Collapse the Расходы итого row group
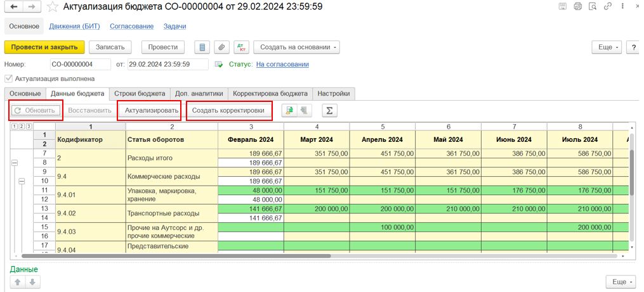The height and width of the screenshot is (292, 644). [x=15, y=163]
